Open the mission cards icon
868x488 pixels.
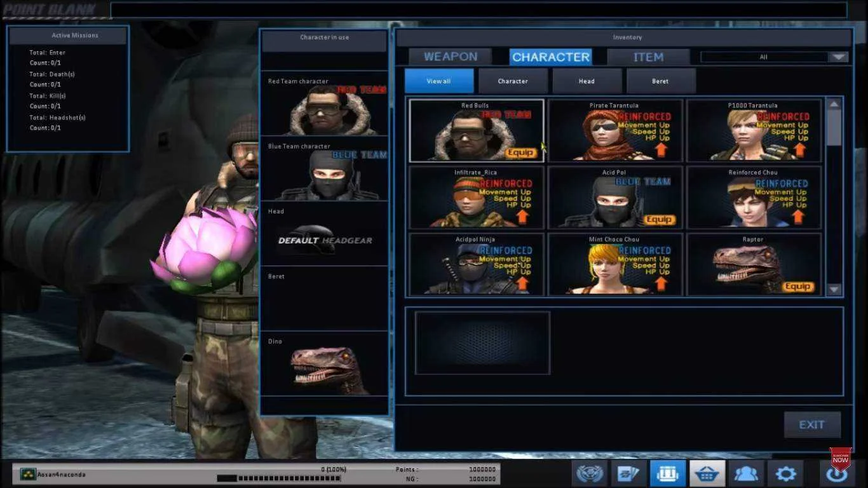(x=628, y=473)
